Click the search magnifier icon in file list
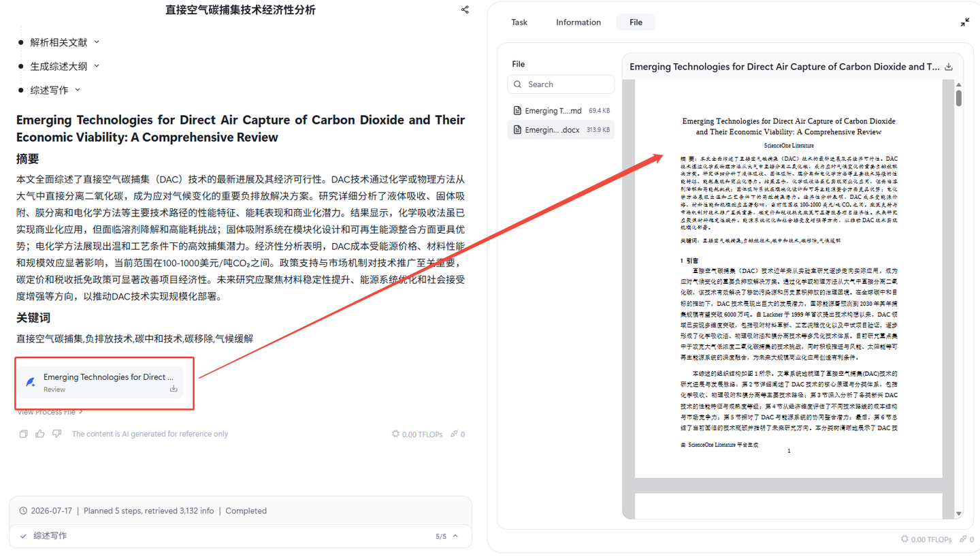Image resolution: width=980 pixels, height=559 pixels. [519, 84]
